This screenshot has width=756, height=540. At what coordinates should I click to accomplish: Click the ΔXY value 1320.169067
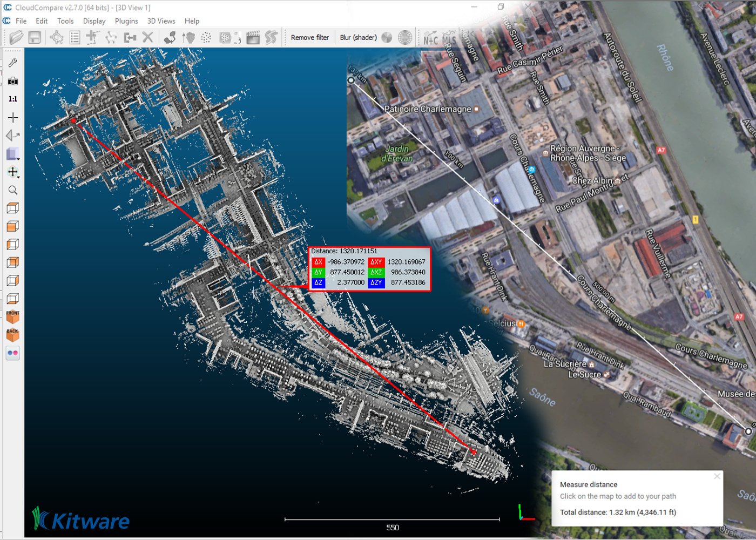tap(407, 262)
